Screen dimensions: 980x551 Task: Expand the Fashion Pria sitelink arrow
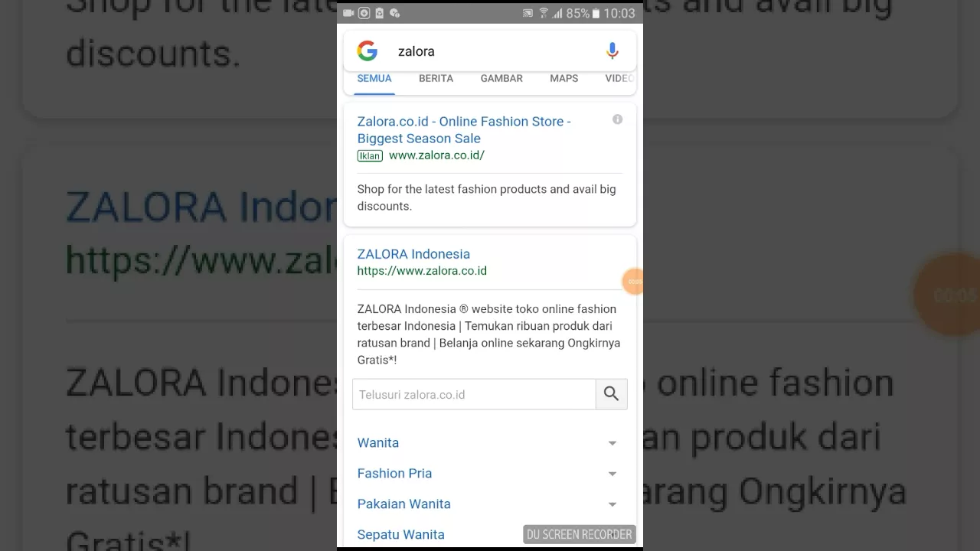[x=612, y=474]
